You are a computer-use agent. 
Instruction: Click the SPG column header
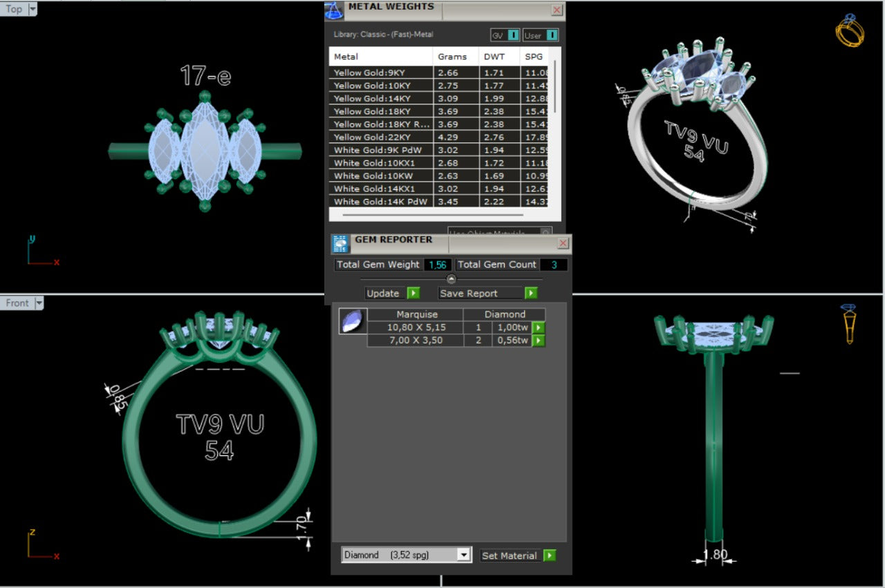[534, 57]
